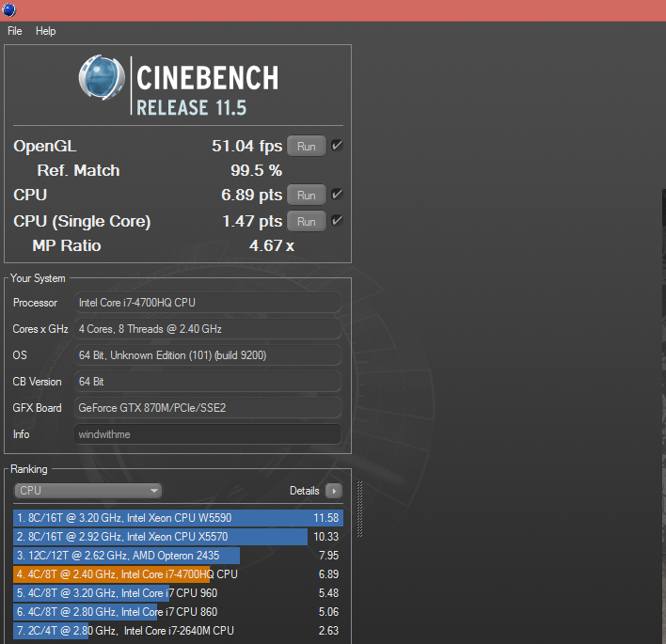This screenshot has height=644, width=666.
Task: Select the i7-2640M ranking entry
Action: pos(178,631)
